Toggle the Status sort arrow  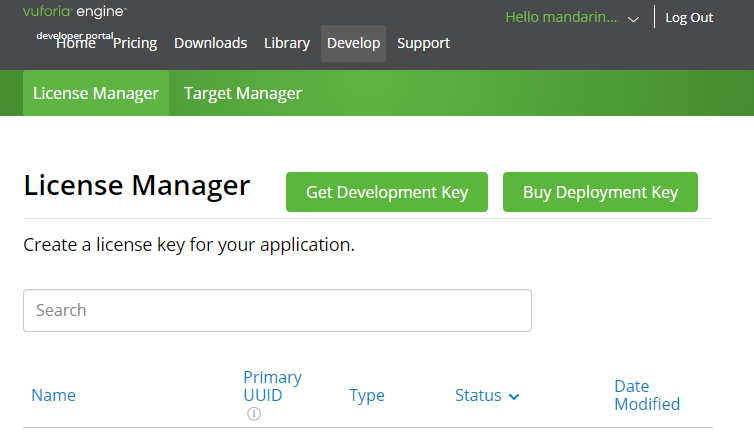pos(514,397)
